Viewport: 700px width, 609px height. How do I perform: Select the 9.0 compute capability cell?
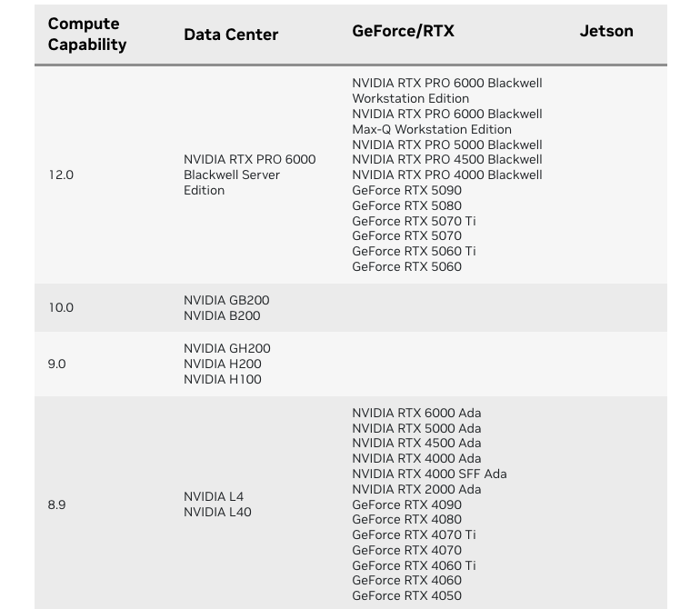[x=56, y=364]
